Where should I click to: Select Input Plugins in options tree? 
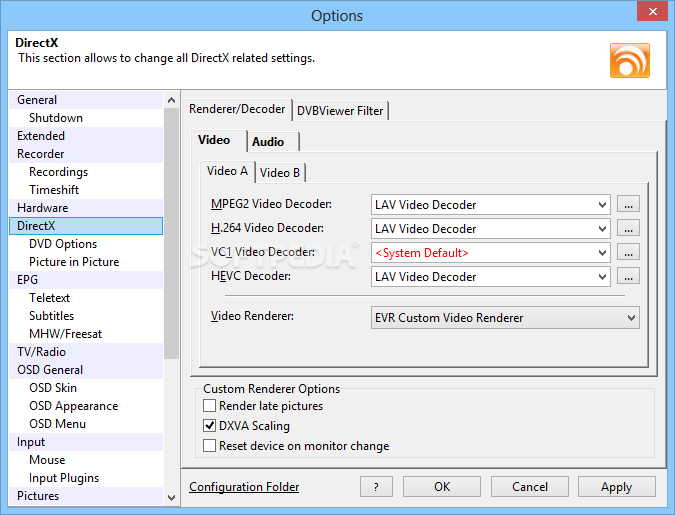point(86,478)
